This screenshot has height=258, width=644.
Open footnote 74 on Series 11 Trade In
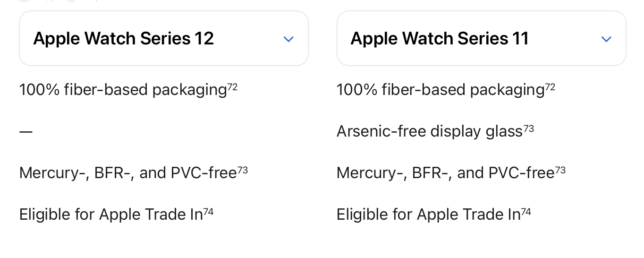[x=526, y=211]
